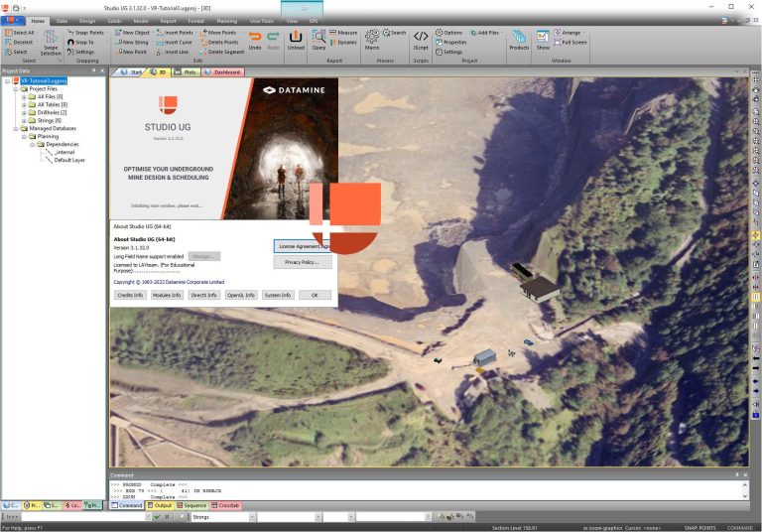Open the Crosstab panel tab
Screen dimensions: 762x532
coord(225,506)
